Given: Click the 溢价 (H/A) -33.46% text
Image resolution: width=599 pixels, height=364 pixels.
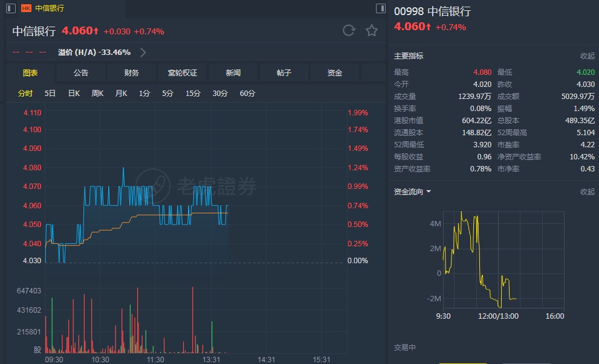Looking at the screenshot, I should (94, 53).
